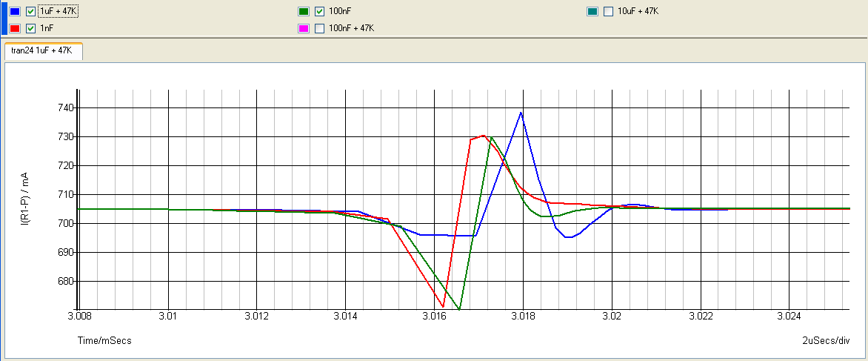Show the 10uF + 47K curve checkbox
The image size is (868, 361).
pyautogui.click(x=608, y=12)
